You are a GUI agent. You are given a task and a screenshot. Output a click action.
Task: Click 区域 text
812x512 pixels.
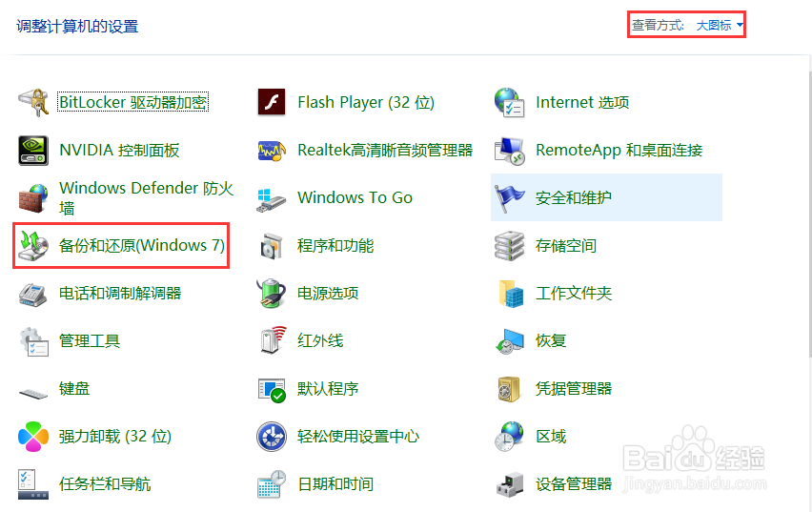(551, 436)
